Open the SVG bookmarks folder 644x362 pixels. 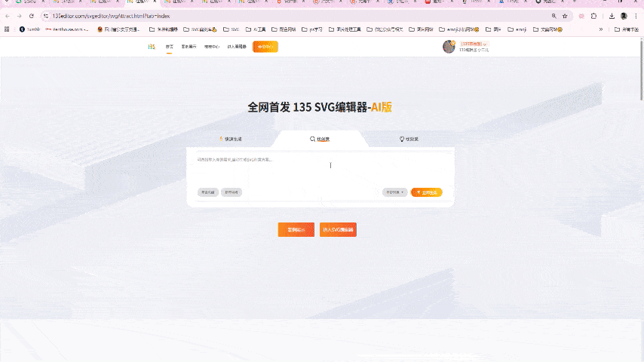(232, 29)
